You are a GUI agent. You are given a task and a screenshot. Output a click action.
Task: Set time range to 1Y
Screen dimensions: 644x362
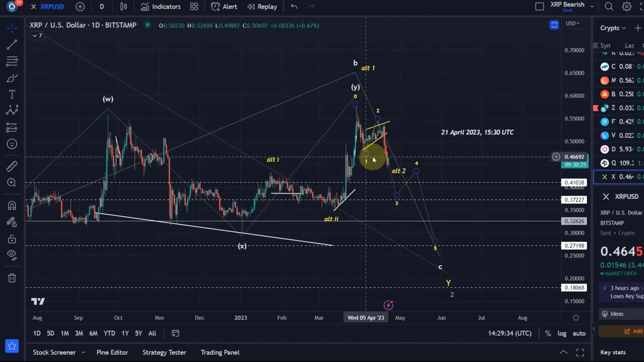125,333
